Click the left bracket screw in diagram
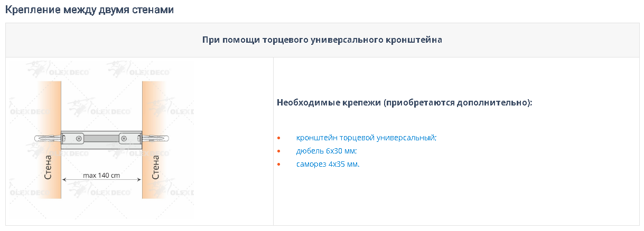 (x=79, y=139)
